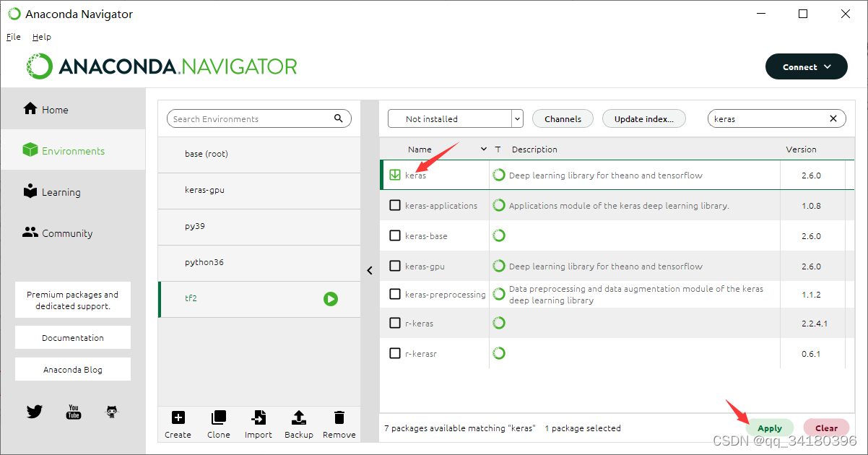Click the Create environment icon

tap(178, 417)
